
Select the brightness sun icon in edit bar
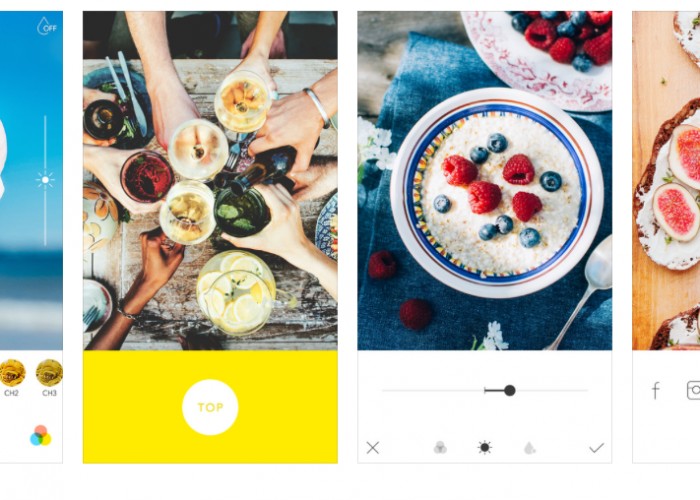(484, 447)
